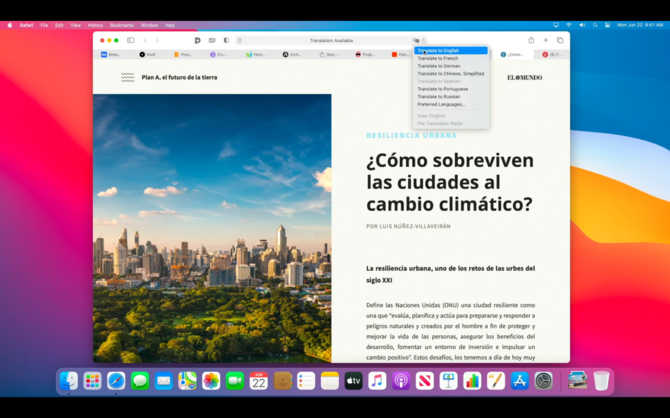Switch to the (8) P... tab
Image resolution: width=670 pixels, height=418 pixels.
[x=552, y=54]
